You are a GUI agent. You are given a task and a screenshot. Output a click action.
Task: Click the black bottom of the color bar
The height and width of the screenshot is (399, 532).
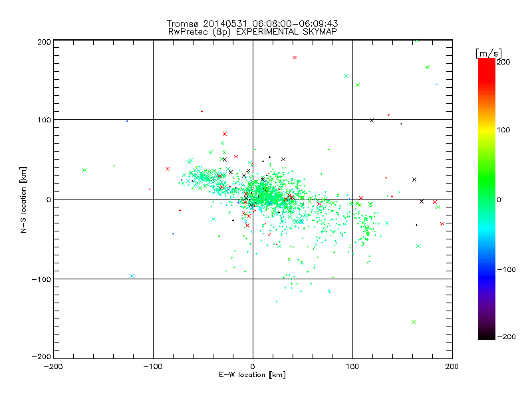pyautogui.click(x=487, y=335)
